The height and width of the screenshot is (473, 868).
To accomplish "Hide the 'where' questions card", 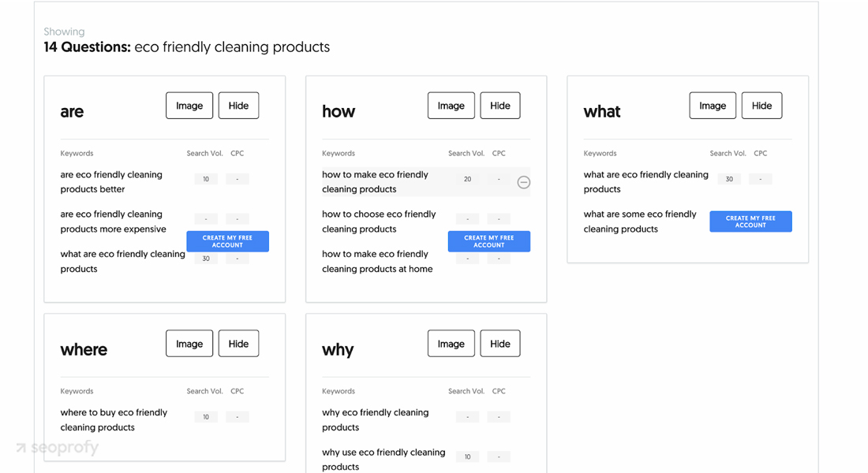I will coord(238,344).
